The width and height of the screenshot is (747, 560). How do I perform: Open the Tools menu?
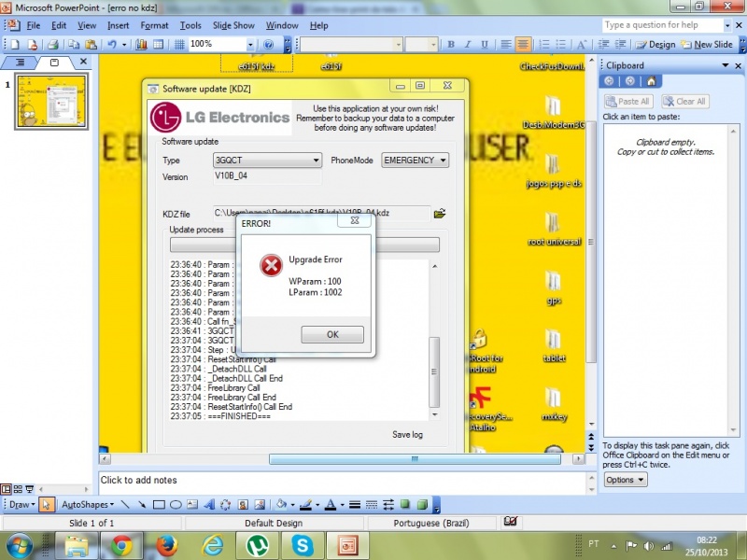pos(190,26)
